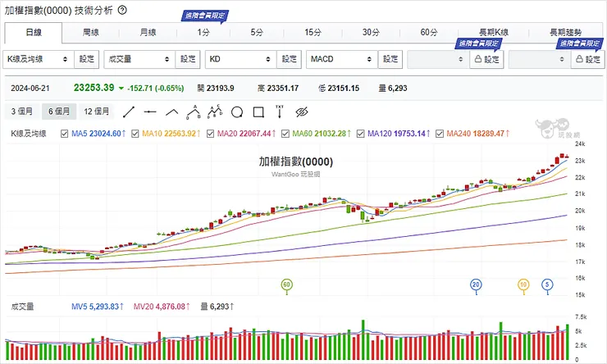Click the first locked 設定 button
Screen dimensions: 607x364
(486, 60)
